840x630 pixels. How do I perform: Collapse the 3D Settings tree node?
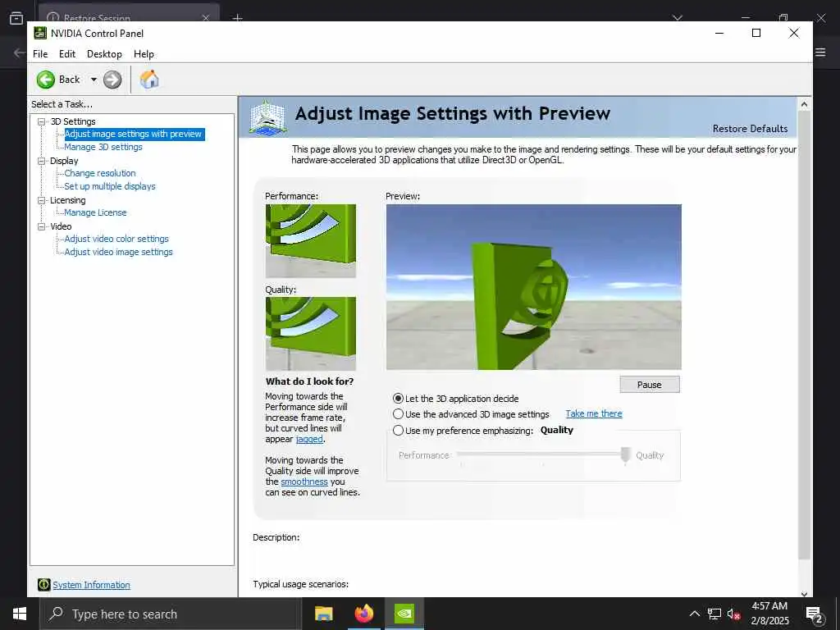41,121
